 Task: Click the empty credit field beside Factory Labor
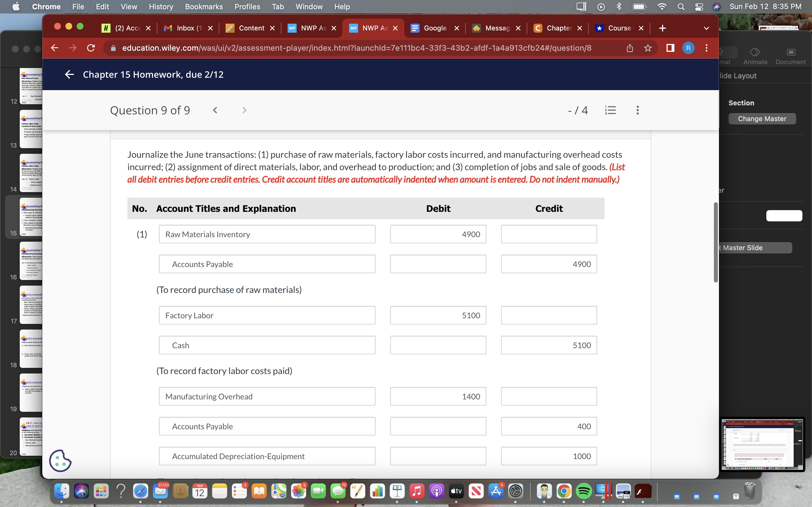[x=548, y=315]
